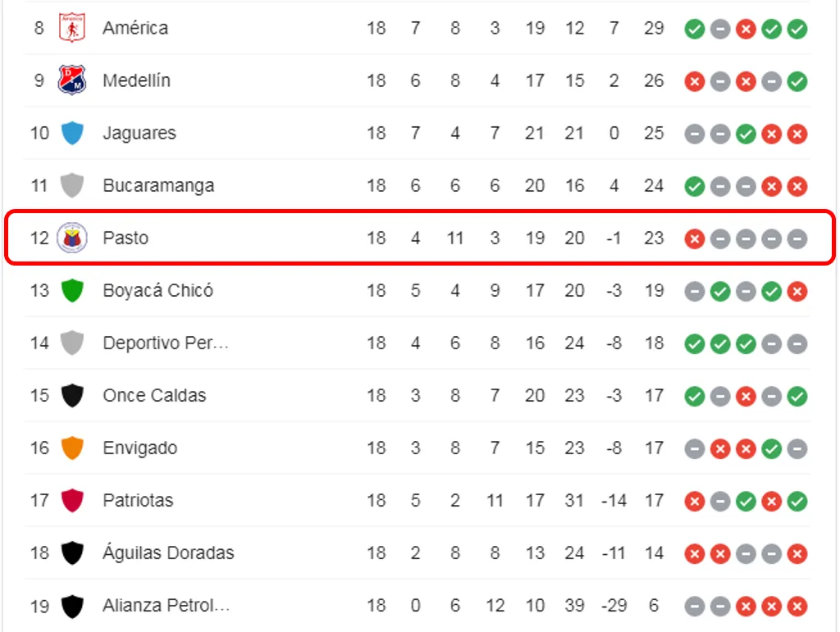Click Patriotas goal difference of -14
The height and width of the screenshot is (632, 840).
[x=614, y=500]
